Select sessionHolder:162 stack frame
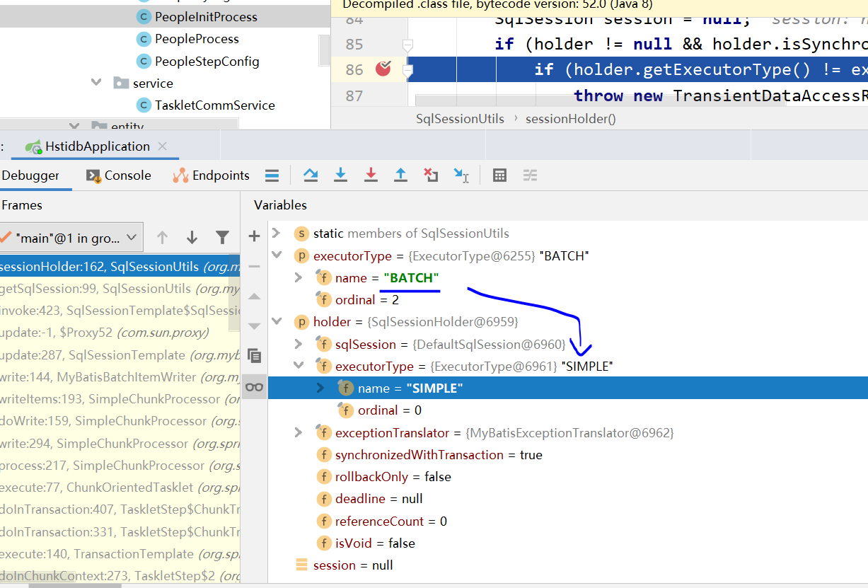The width and height of the screenshot is (868, 588). tap(120, 267)
